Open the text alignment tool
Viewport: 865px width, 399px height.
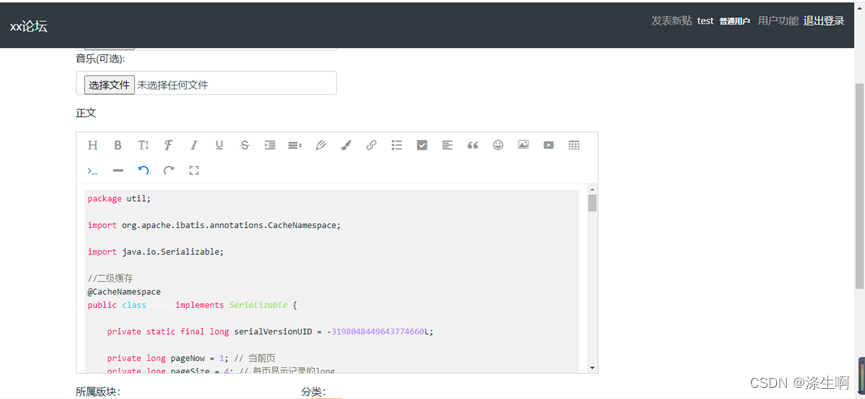point(447,145)
